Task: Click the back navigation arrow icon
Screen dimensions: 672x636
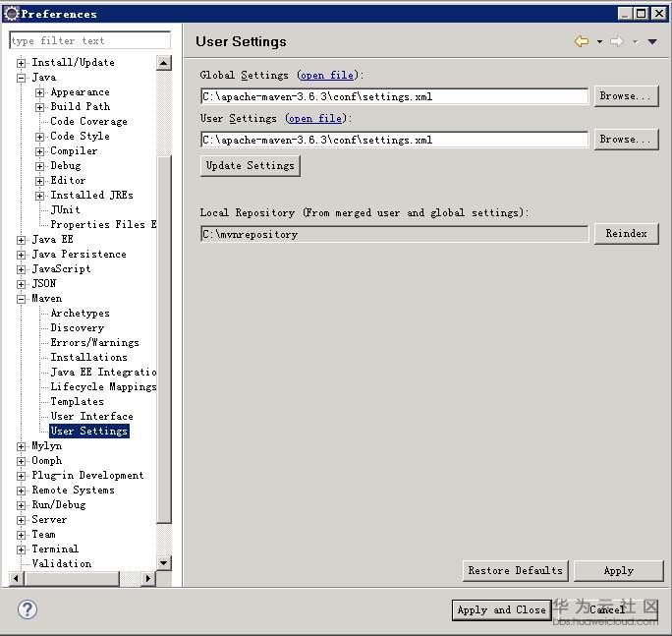Action: tap(582, 41)
